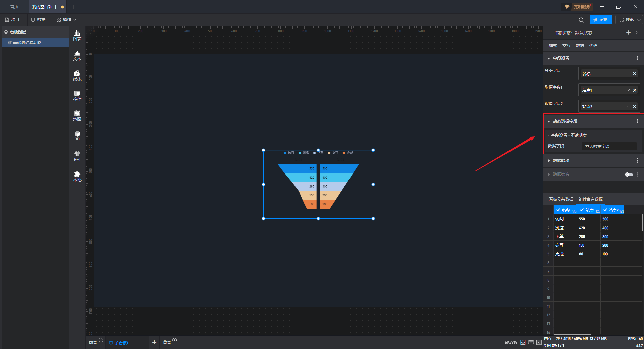The width and height of the screenshot is (644, 349).
Task: Add a new state with plus icon
Action: coord(628,33)
